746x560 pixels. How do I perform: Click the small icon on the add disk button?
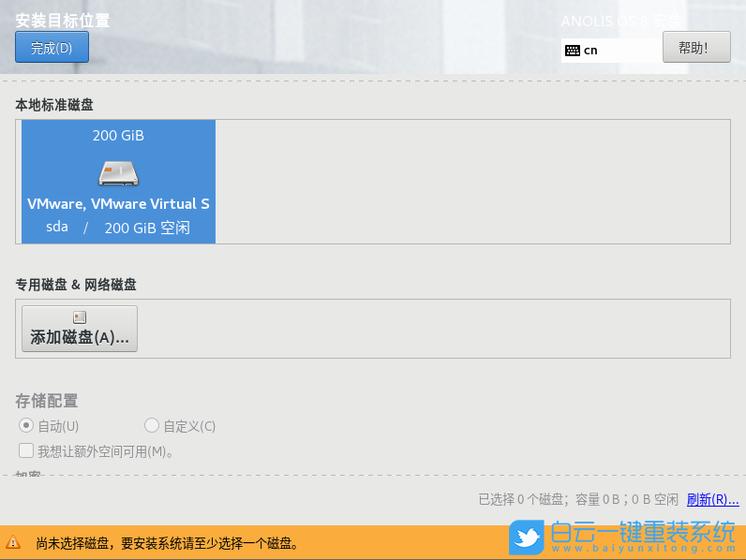coord(80,317)
